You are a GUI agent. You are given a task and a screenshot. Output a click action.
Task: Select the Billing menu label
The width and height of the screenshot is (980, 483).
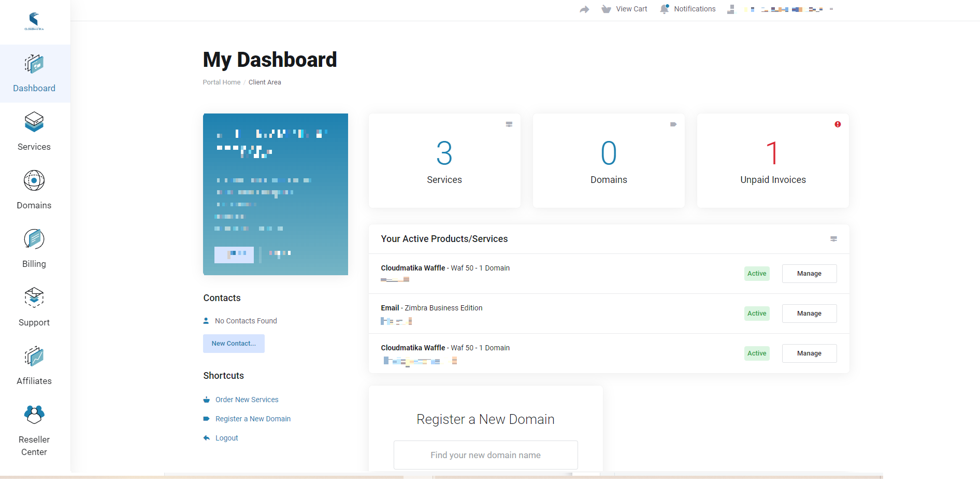(x=34, y=264)
